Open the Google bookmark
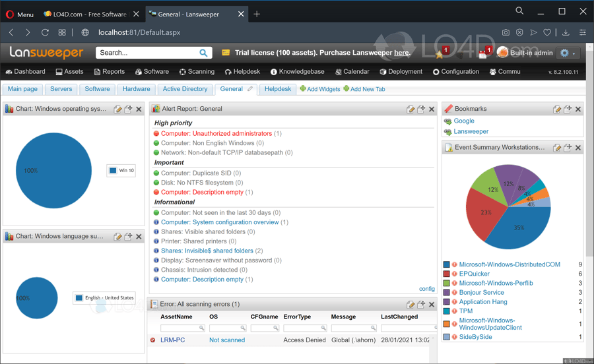This screenshot has height=364, width=594. coord(464,121)
